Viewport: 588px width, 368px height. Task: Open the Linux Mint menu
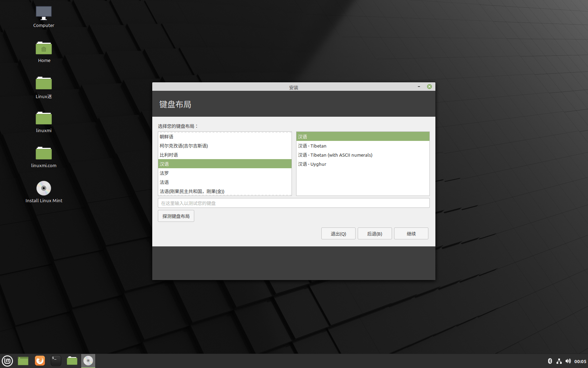tap(7, 361)
